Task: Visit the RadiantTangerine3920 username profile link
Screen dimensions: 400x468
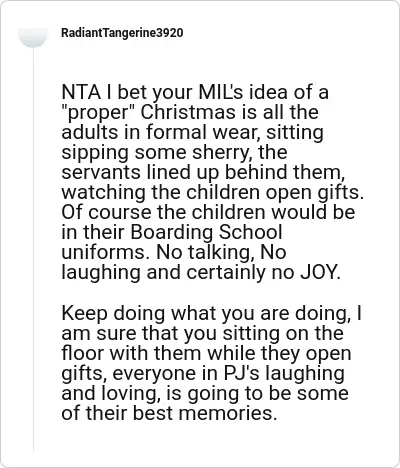Action: point(122,33)
